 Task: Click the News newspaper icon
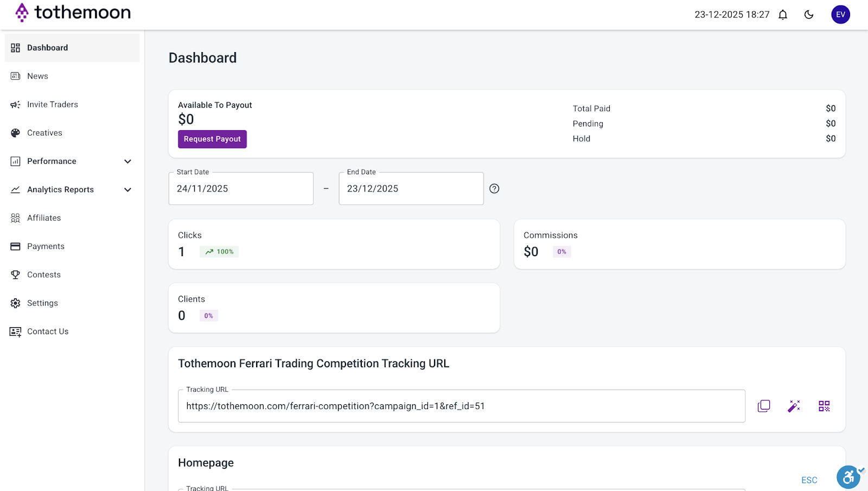click(x=15, y=76)
